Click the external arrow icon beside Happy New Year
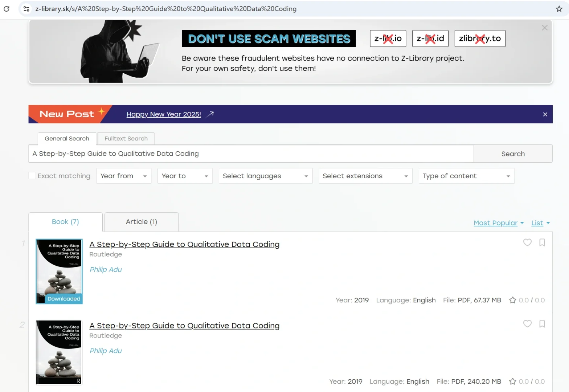 pyautogui.click(x=210, y=114)
